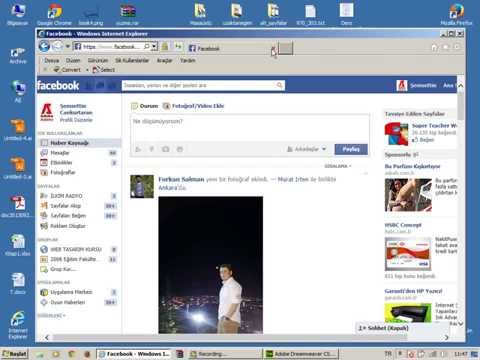Viewport: 480px width, 360px height.
Task: Click the Ne düşünüyorsun status text box
Action: coord(249,128)
